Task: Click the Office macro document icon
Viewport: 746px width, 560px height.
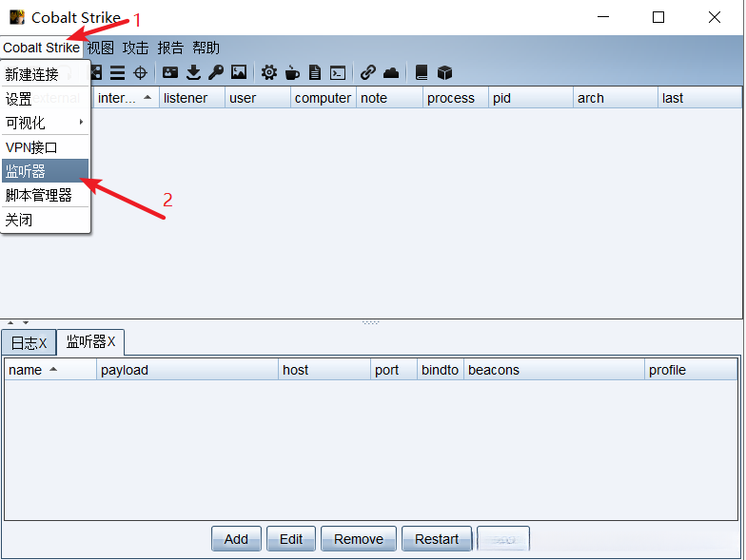Action: pos(314,72)
